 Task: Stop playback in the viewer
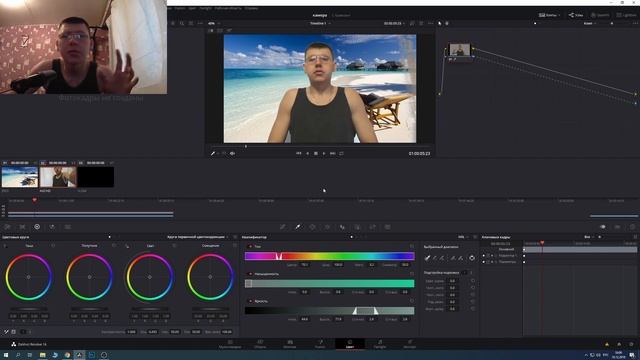click(x=316, y=153)
